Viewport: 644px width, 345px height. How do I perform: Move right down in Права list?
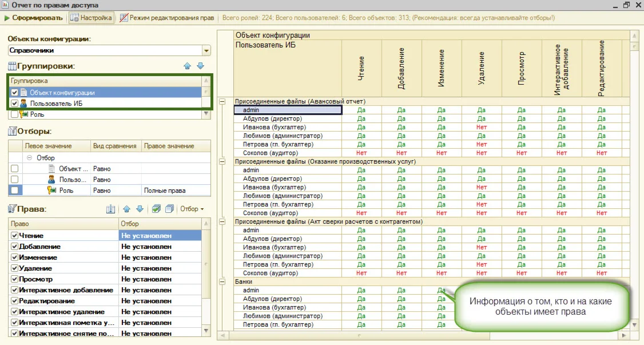point(140,209)
